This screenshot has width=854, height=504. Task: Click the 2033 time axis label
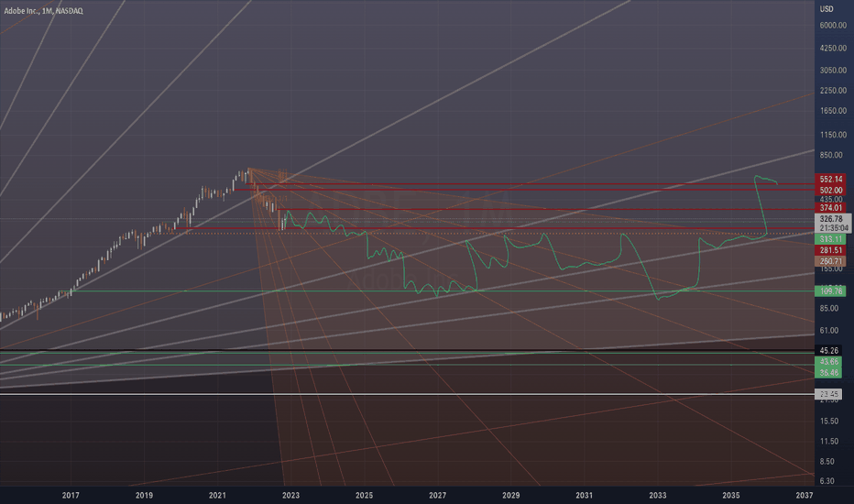click(657, 495)
